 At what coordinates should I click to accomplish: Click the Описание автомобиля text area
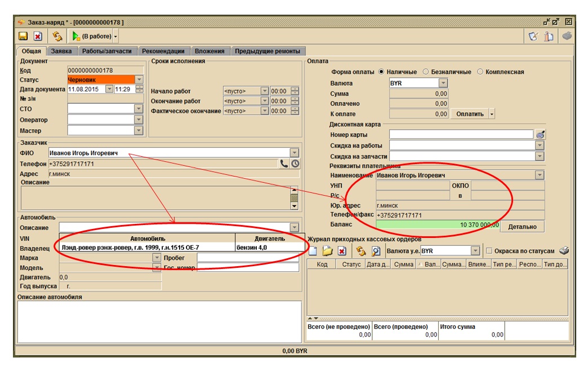coord(159,321)
